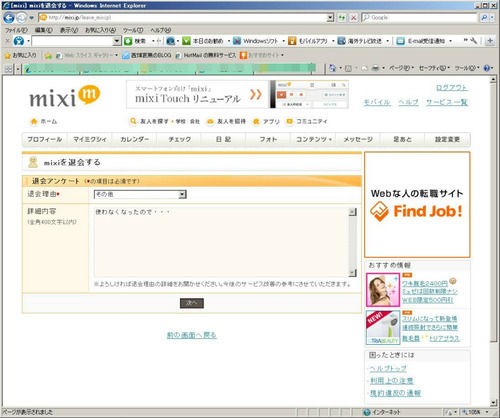Open the お気に入り favorites star button
The image size is (500, 418).
(21, 55)
